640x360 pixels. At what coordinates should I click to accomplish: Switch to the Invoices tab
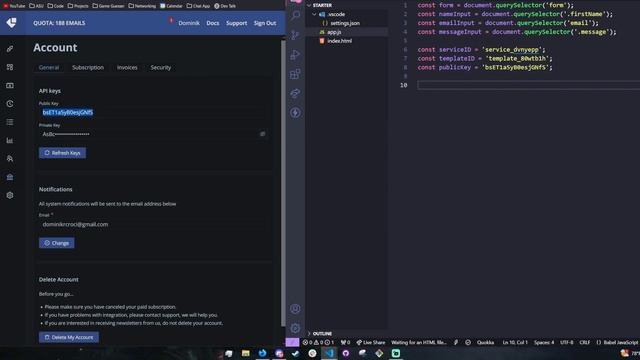[x=127, y=67]
